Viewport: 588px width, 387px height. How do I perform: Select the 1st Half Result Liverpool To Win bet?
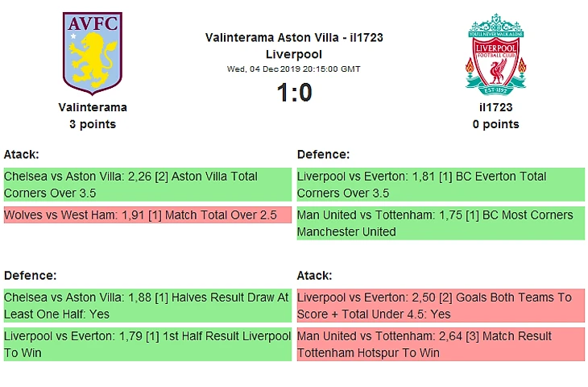[x=147, y=344]
